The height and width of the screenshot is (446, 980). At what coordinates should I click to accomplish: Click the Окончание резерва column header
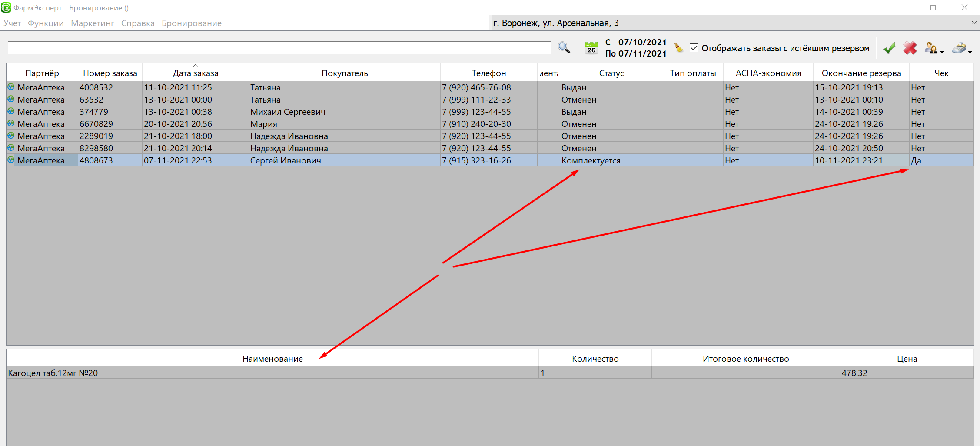[x=861, y=73]
